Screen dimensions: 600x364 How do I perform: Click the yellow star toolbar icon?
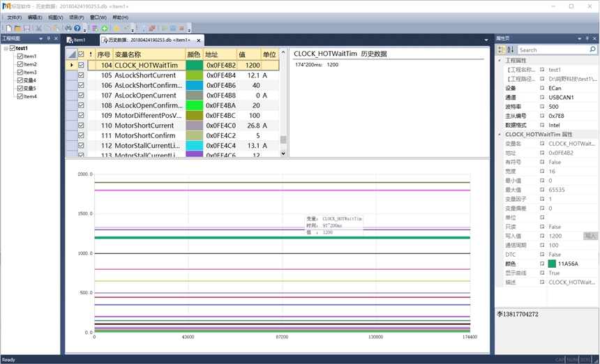point(117,28)
